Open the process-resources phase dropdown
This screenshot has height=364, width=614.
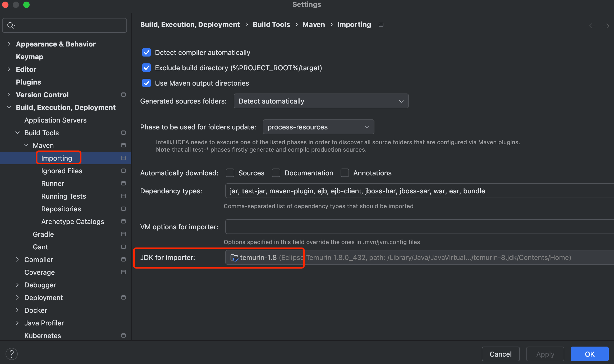click(318, 127)
